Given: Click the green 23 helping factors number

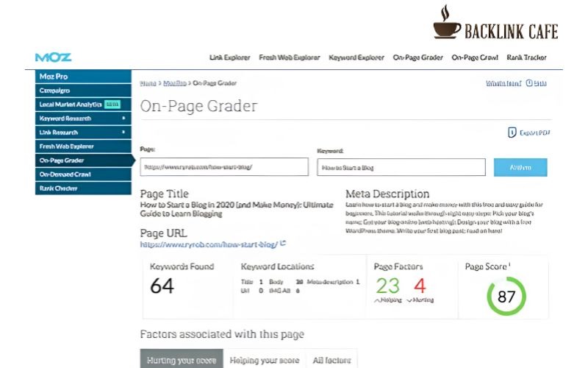Looking at the screenshot, I should pos(388,286).
